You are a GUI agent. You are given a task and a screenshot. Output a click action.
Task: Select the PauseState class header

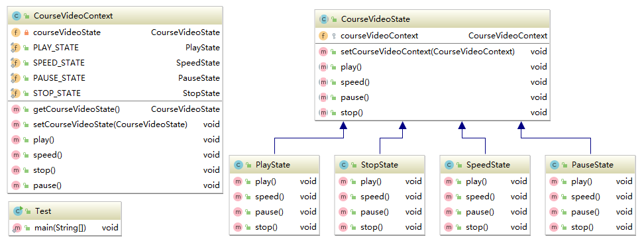(x=590, y=165)
